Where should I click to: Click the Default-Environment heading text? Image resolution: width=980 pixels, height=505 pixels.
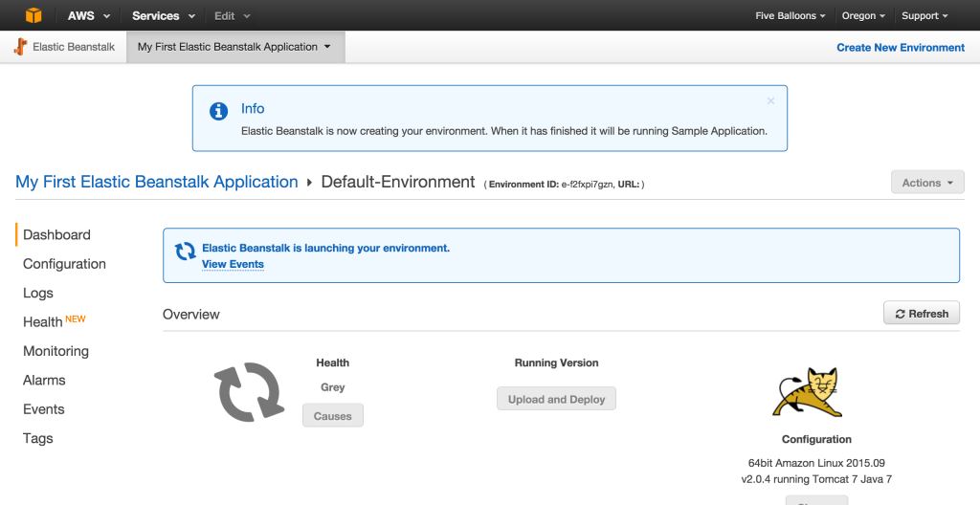pyautogui.click(x=398, y=182)
